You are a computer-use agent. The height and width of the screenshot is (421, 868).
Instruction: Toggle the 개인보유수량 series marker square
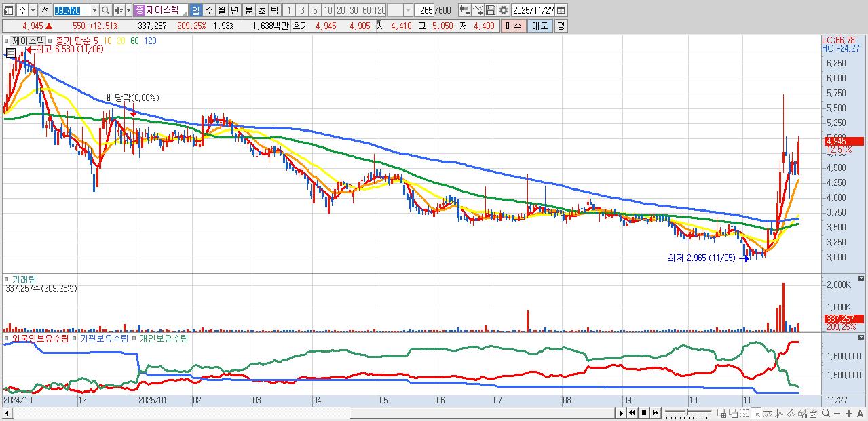(x=135, y=338)
